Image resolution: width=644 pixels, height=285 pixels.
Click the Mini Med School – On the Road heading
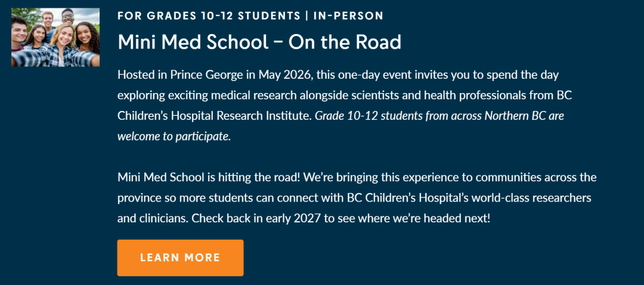259,42
